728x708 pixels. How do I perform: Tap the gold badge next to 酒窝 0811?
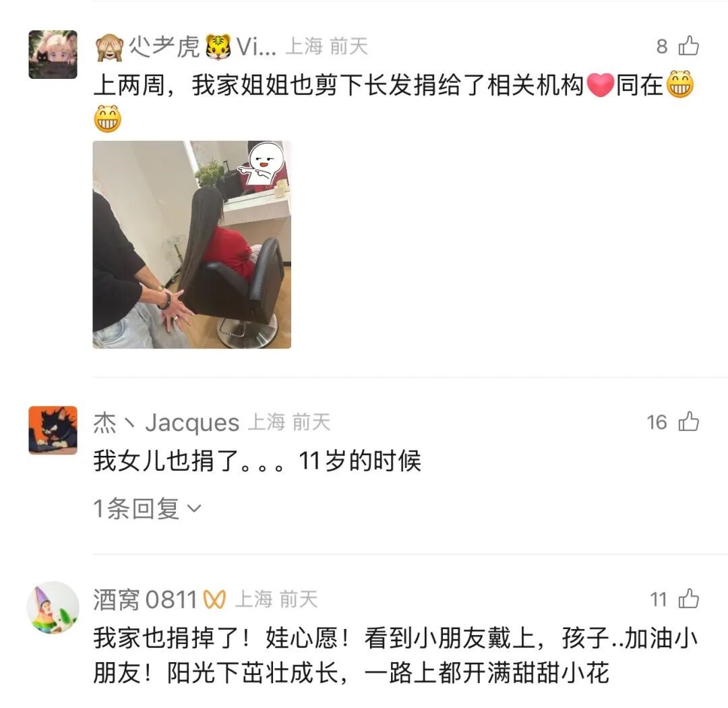[214, 599]
